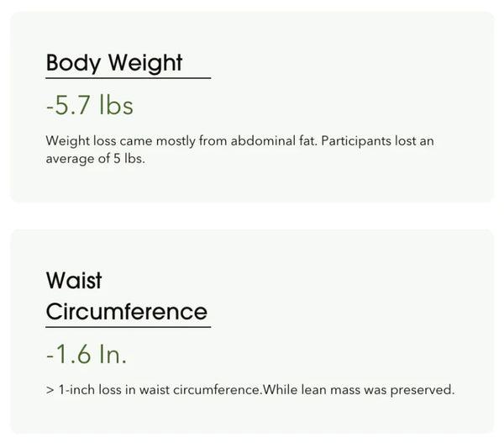This screenshot has width=504, height=443.
Task: Click the 'lbs' unit after -5.7
Action: coord(116,105)
